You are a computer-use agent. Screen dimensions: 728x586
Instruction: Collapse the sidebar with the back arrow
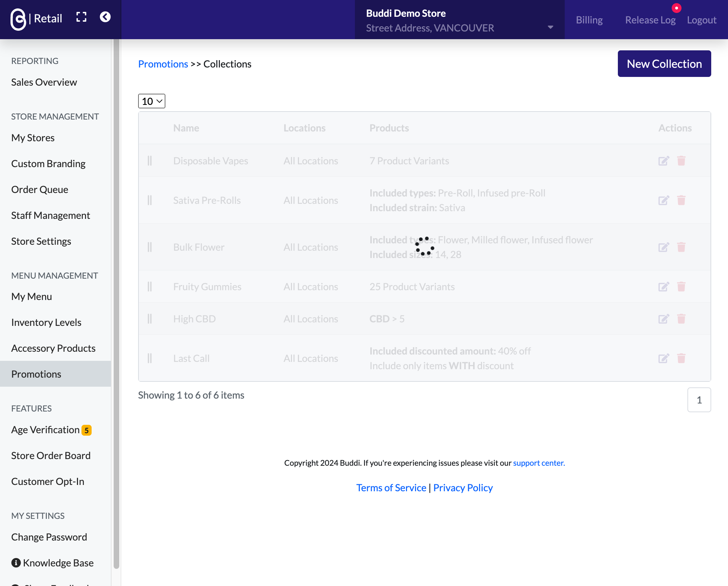tap(105, 17)
